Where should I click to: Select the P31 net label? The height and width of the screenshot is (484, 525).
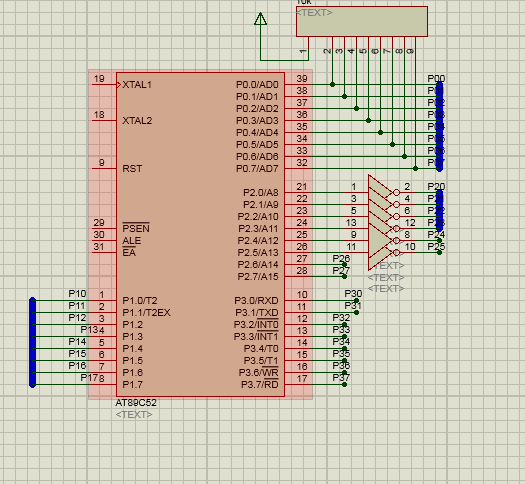353,306
